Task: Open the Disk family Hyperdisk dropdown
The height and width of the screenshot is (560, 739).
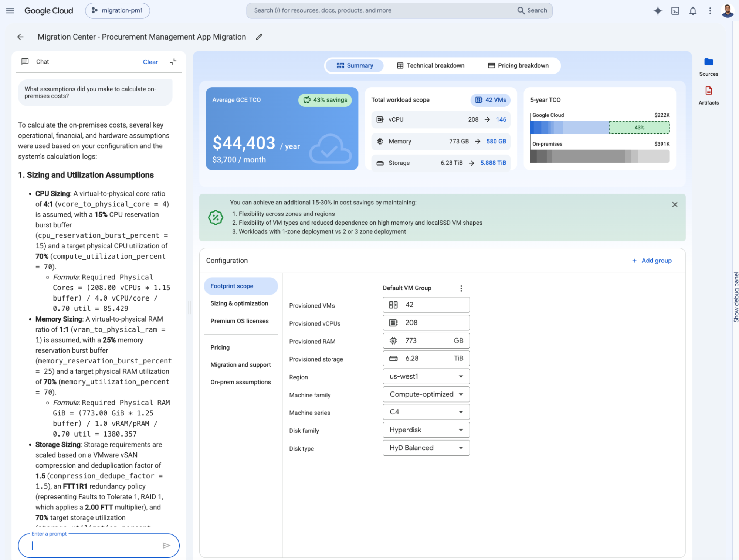Action: coord(426,430)
